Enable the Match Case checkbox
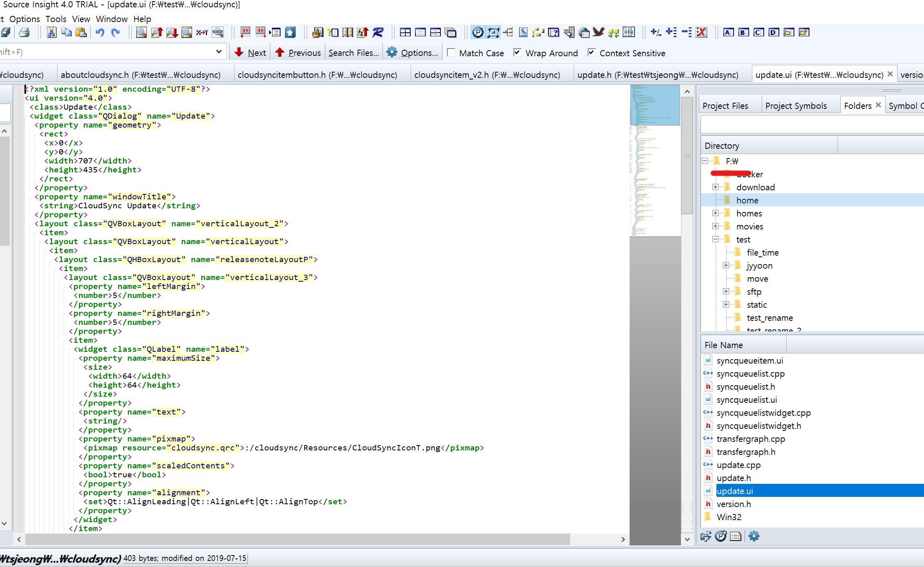924x567 pixels. (451, 53)
